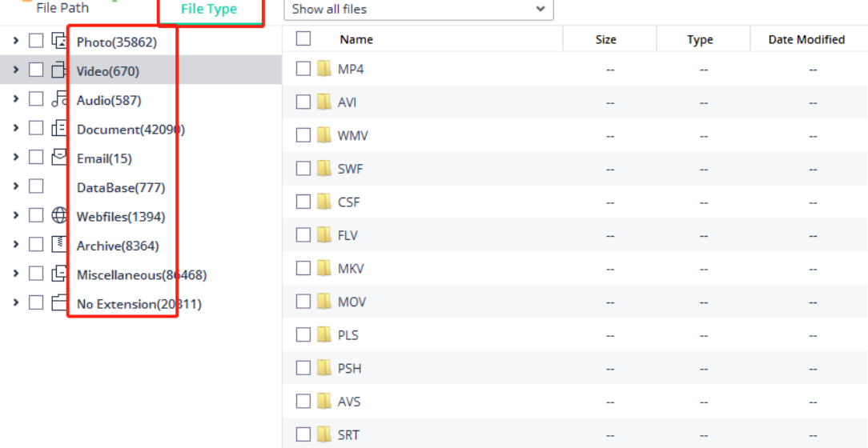The image size is (868, 448).
Task: Sort by the Type column header
Action: click(700, 39)
